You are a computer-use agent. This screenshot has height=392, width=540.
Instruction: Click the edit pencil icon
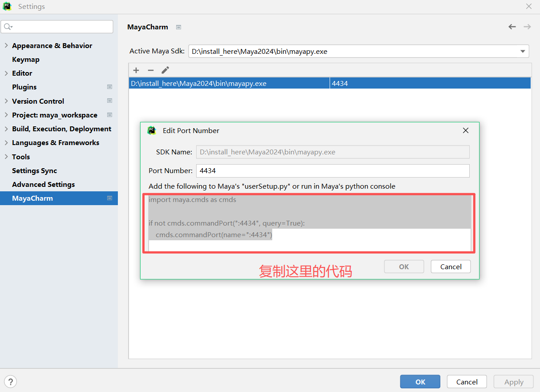pos(165,70)
